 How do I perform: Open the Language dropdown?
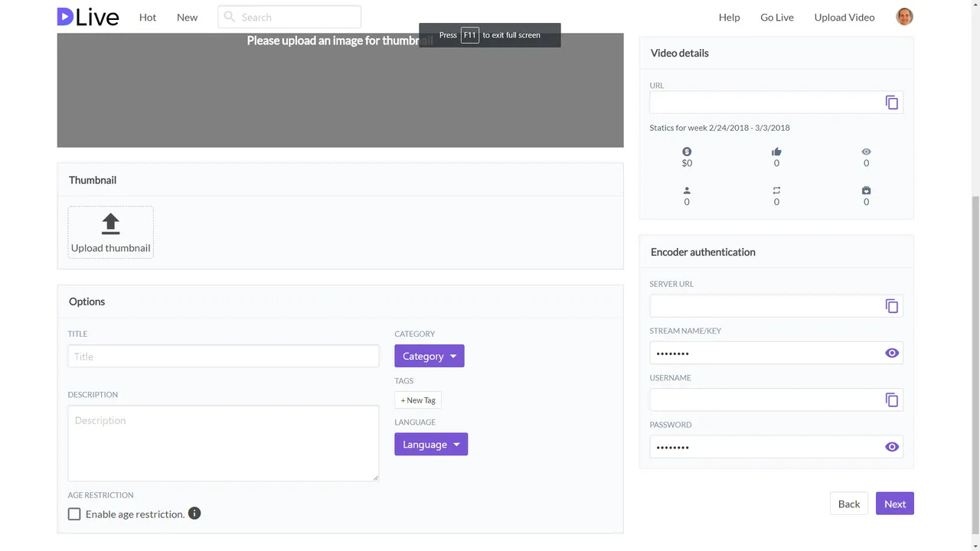pos(431,444)
